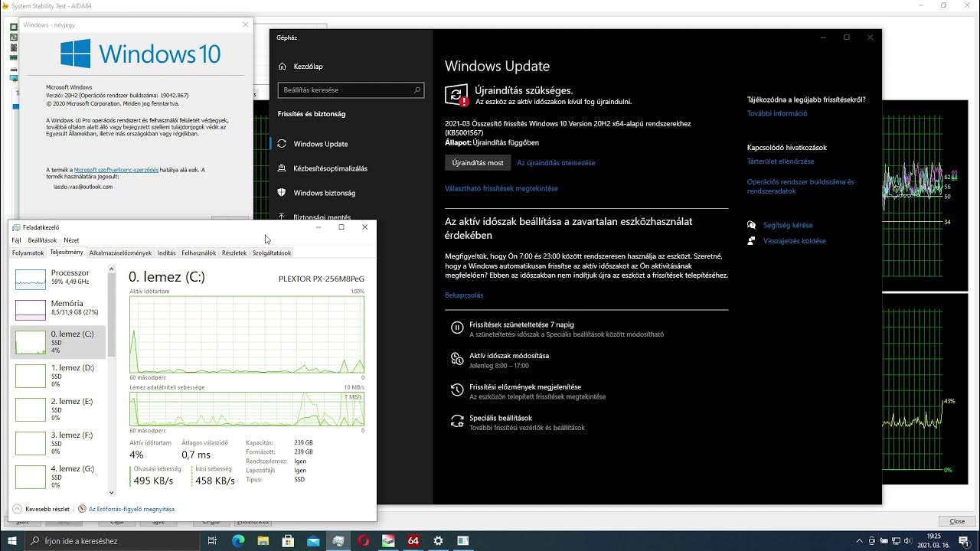980x551 pixels.
Task: Open Settings gear on taskbar
Action: tap(438, 541)
